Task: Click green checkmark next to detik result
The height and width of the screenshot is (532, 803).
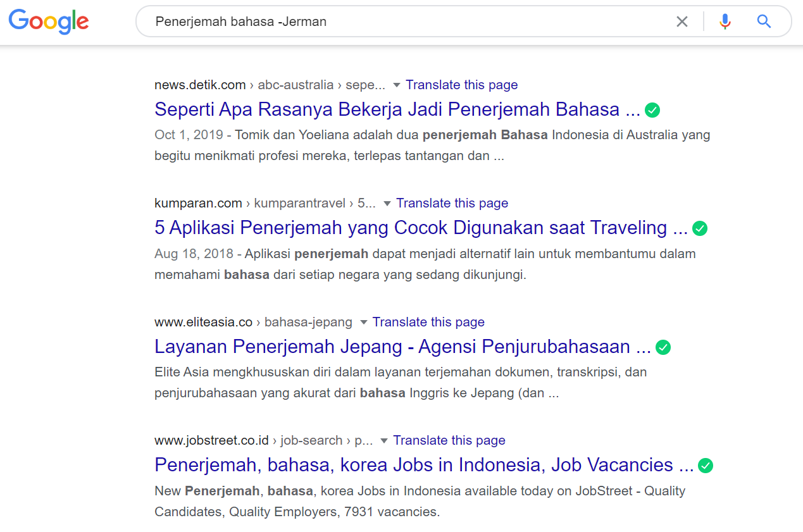Action: 652,110
